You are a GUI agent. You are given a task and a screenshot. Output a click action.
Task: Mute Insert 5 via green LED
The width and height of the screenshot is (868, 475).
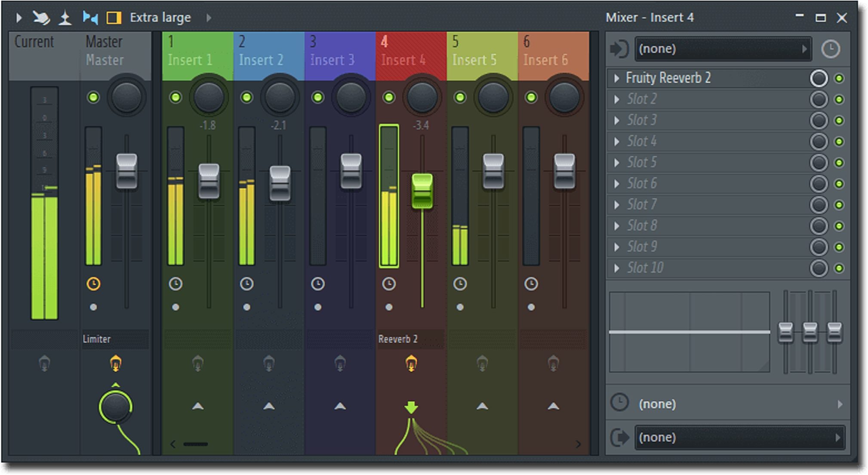pos(460,97)
